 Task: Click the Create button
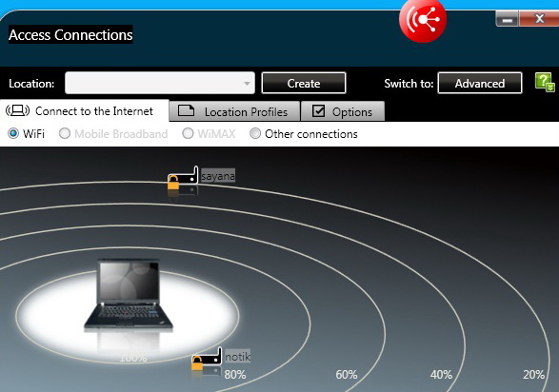coord(304,84)
